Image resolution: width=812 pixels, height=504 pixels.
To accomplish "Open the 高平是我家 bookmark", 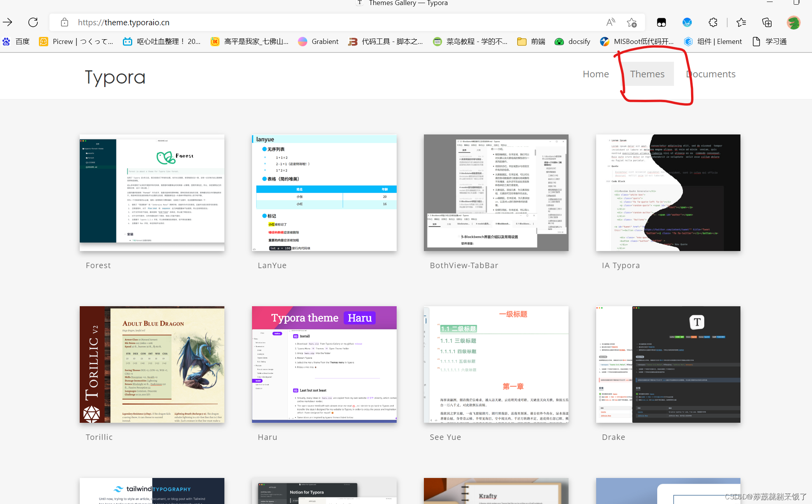I will [249, 41].
